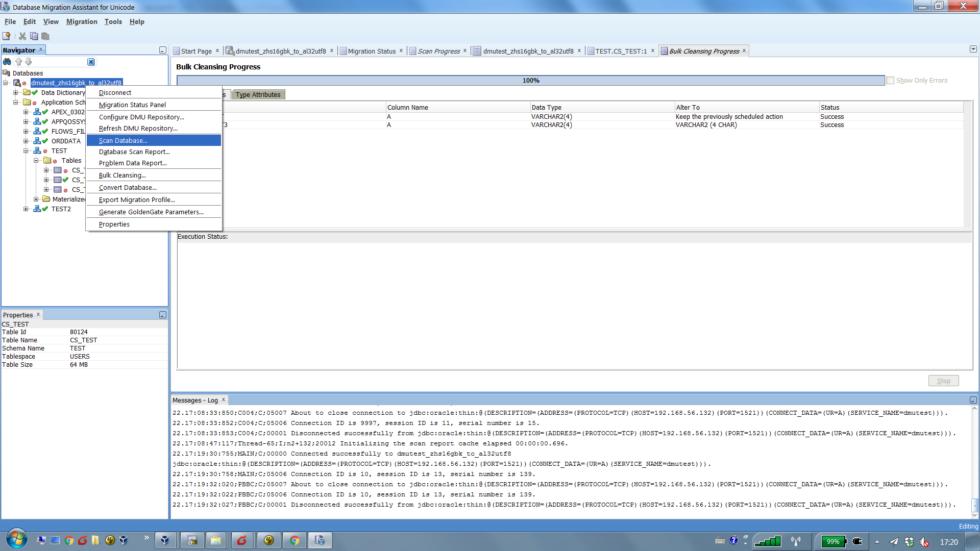Viewport: 980px width, 551px height.
Task: Collapse the TEST schema node
Action: tap(26, 151)
